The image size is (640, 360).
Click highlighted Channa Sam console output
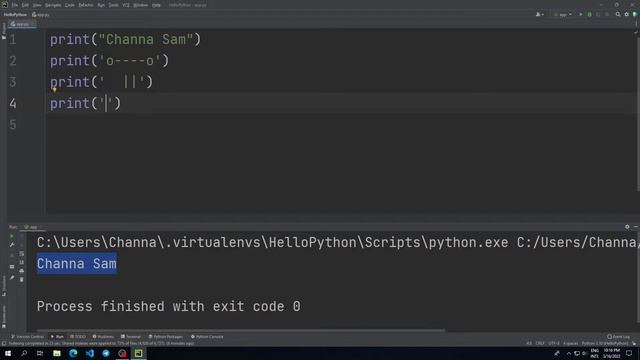point(77,264)
